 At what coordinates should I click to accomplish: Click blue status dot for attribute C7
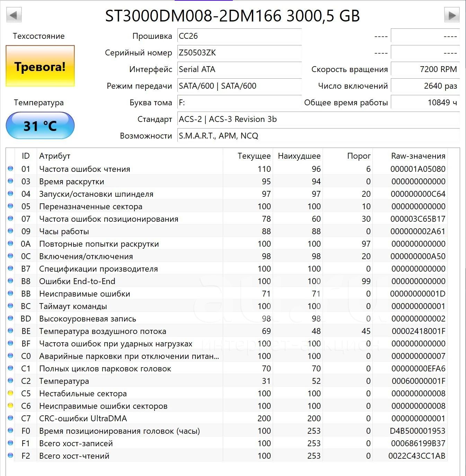(x=10, y=418)
